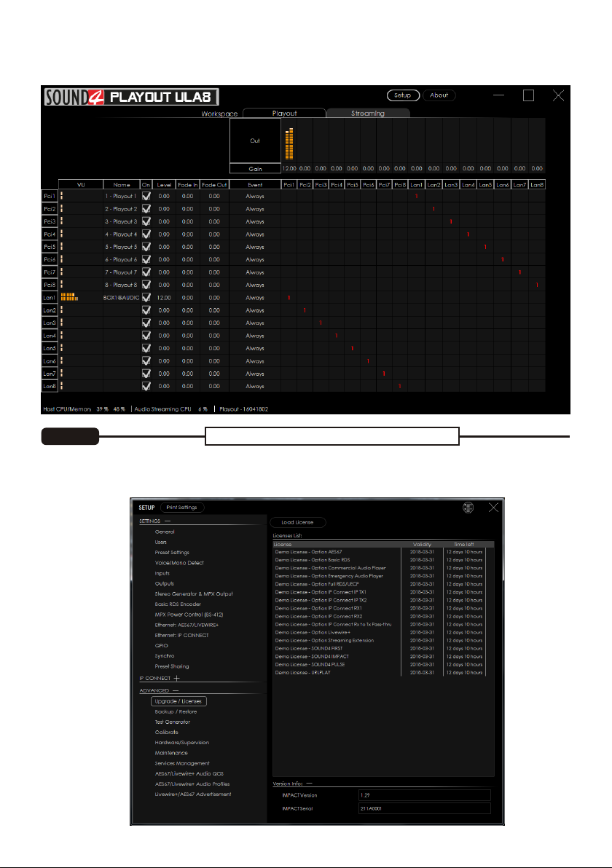612x868 pixels.
Task: Select 'Demo License - Option Livewire+' row
Action: point(380,632)
